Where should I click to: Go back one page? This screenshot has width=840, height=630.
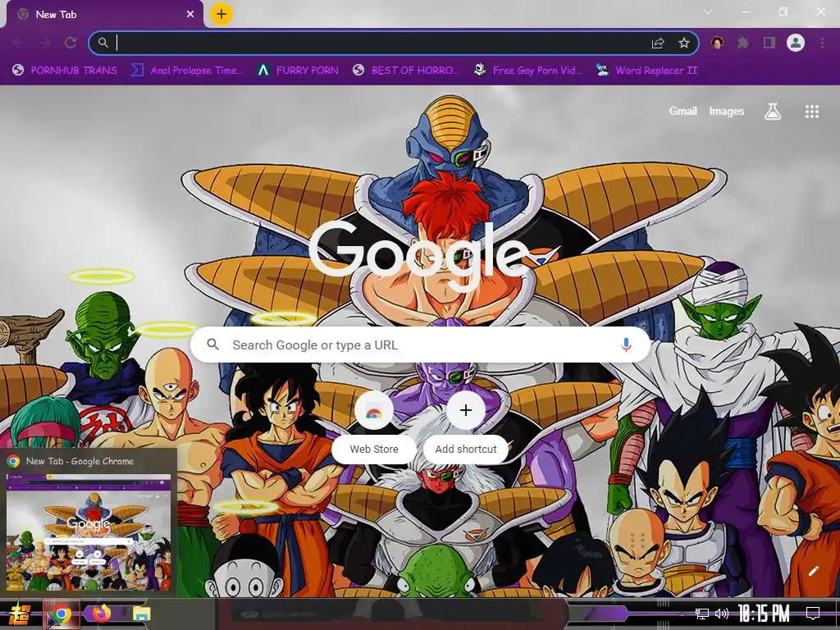[18, 43]
